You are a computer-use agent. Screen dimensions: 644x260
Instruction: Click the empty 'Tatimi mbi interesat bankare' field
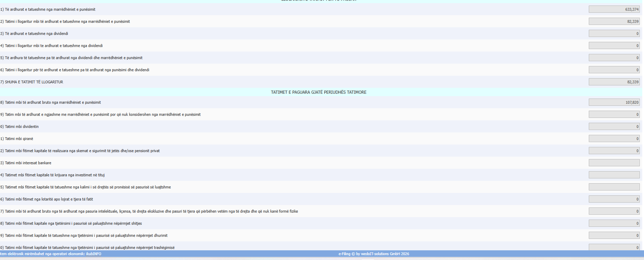pos(614,163)
